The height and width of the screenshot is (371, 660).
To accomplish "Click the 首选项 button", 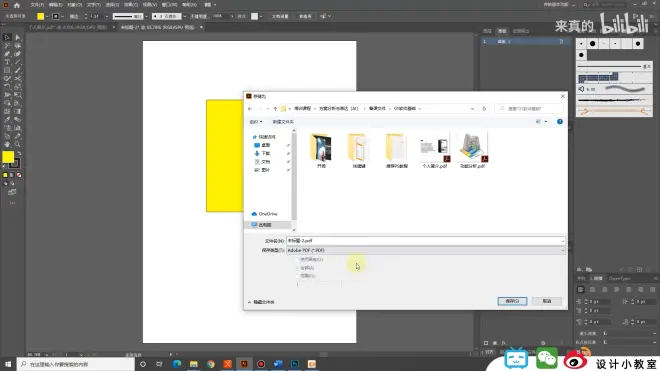I will click(305, 16).
